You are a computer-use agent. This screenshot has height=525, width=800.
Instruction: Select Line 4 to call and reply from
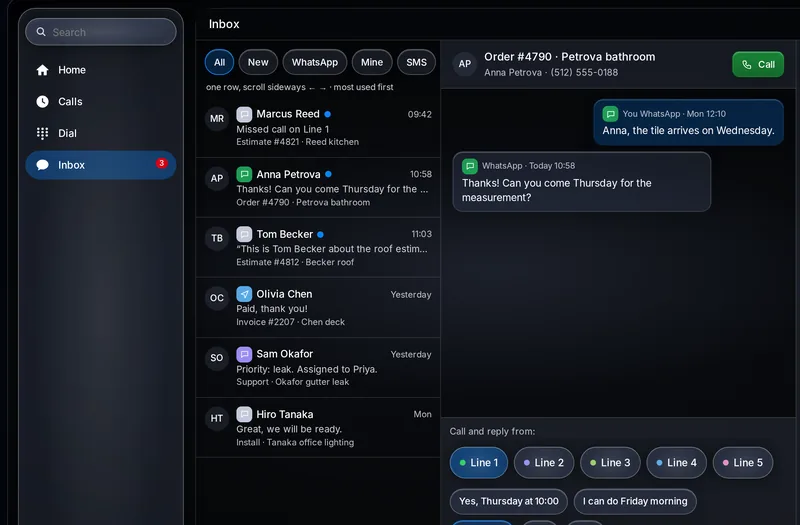pyautogui.click(x=677, y=463)
